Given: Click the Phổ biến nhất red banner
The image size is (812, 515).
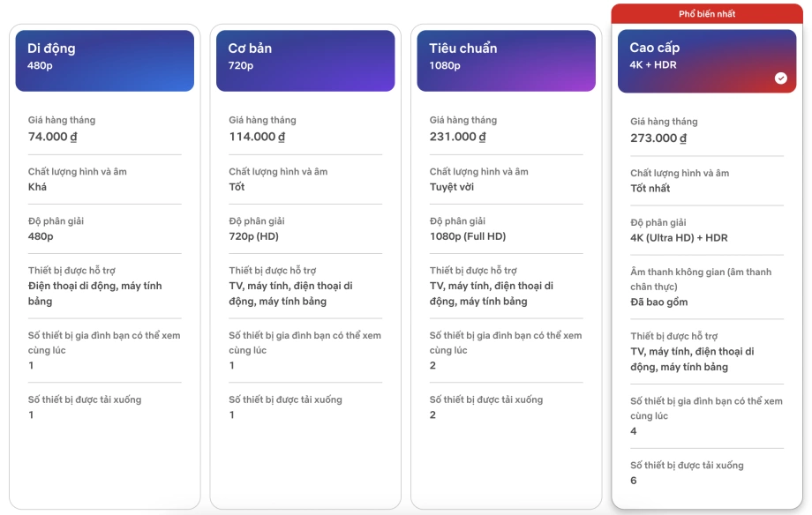Looking at the screenshot, I should (x=707, y=14).
